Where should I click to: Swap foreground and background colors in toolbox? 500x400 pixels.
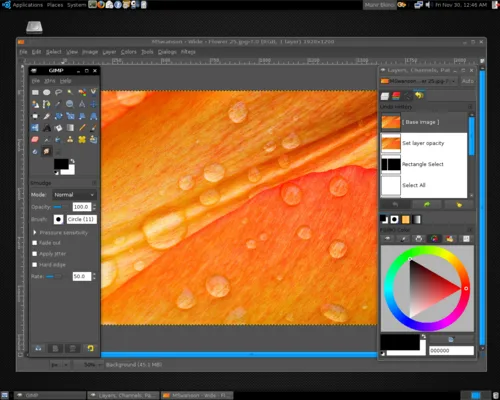[72, 161]
